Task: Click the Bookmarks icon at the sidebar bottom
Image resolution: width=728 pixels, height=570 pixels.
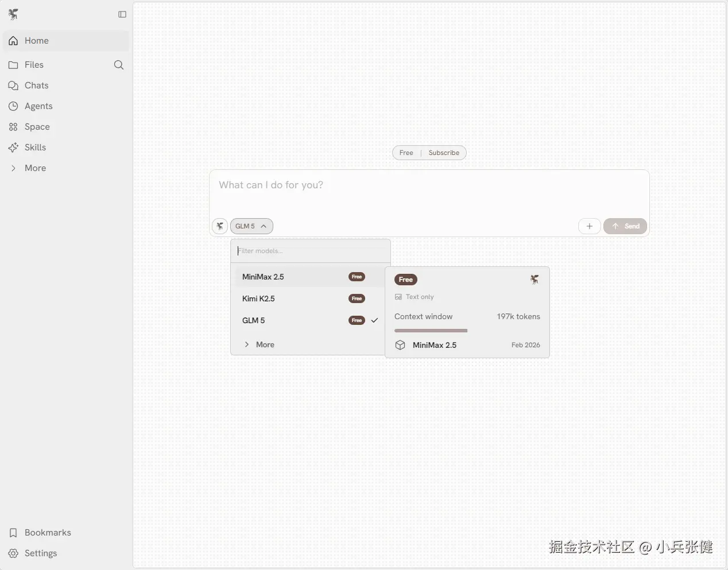Action: pos(13,533)
